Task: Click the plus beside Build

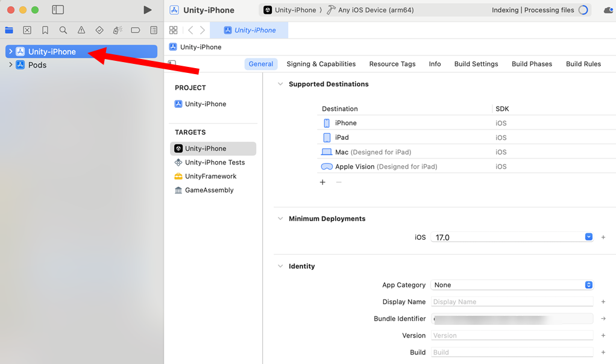Action: (x=603, y=353)
